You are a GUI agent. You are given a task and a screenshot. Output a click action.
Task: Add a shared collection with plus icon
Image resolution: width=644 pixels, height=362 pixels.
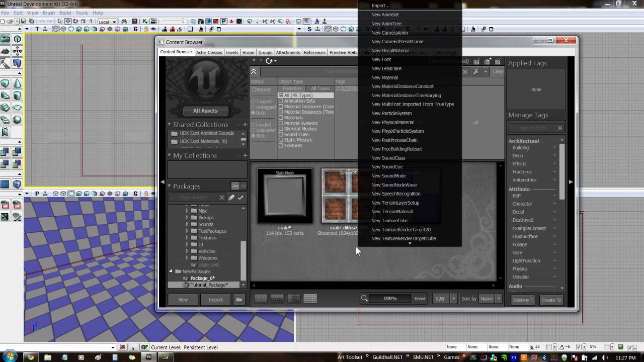pyautogui.click(x=245, y=125)
